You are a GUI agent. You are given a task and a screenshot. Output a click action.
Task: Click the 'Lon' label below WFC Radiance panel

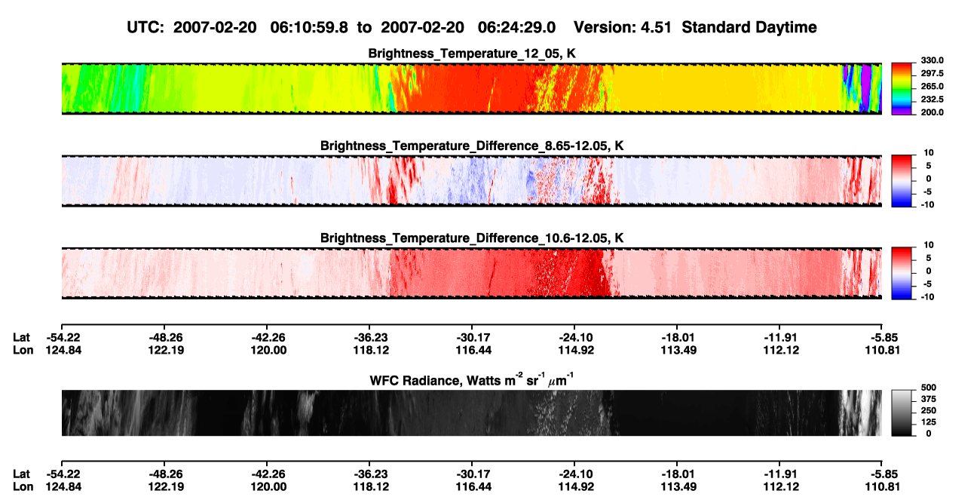point(23,486)
